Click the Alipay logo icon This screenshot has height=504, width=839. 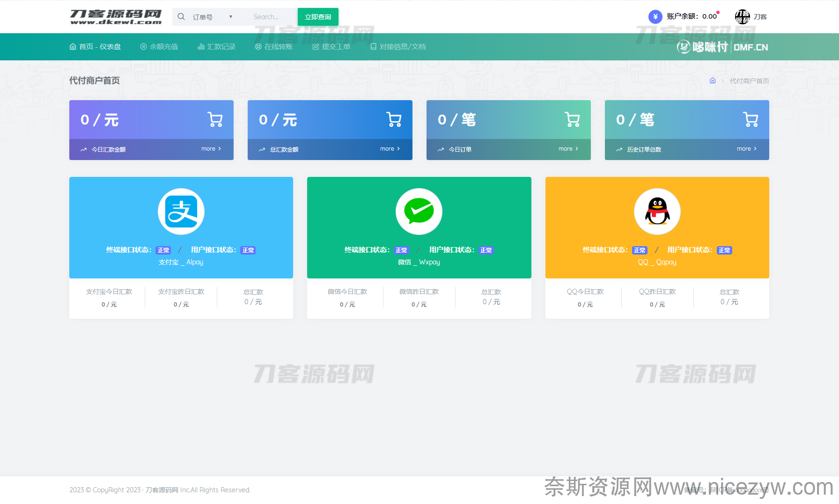(x=181, y=212)
